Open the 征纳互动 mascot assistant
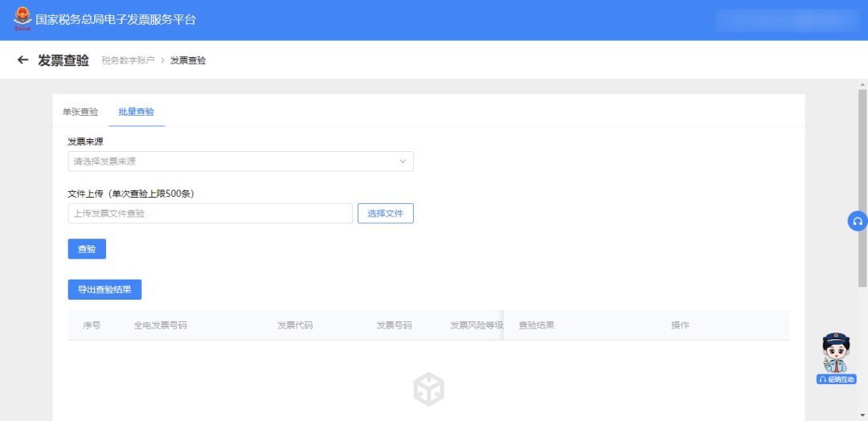 837,358
